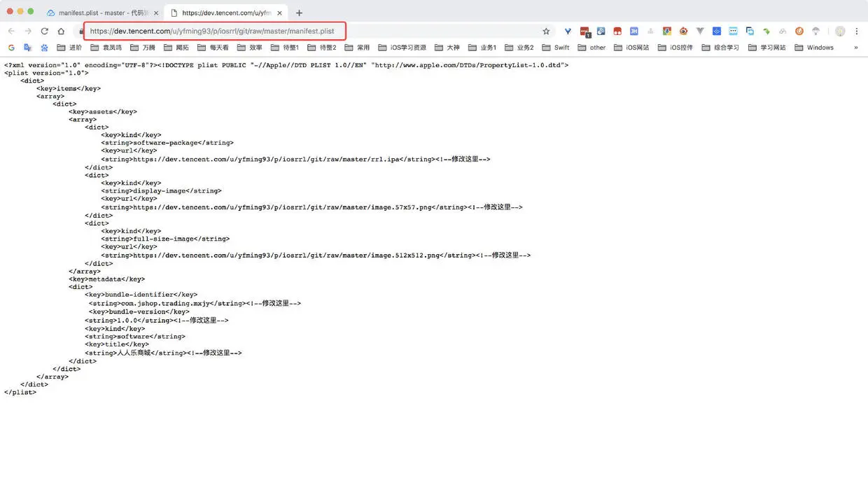Click the display-image string line

(161, 191)
